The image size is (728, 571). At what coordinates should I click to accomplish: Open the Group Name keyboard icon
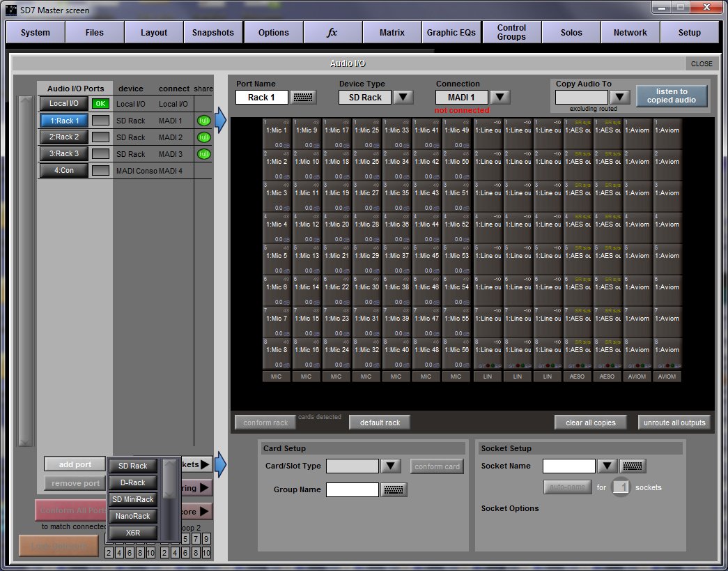click(393, 489)
